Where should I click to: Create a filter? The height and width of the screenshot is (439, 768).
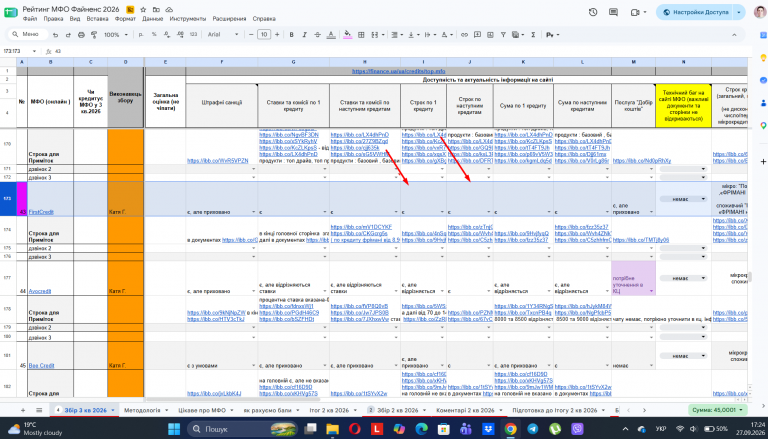pos(503,35)
